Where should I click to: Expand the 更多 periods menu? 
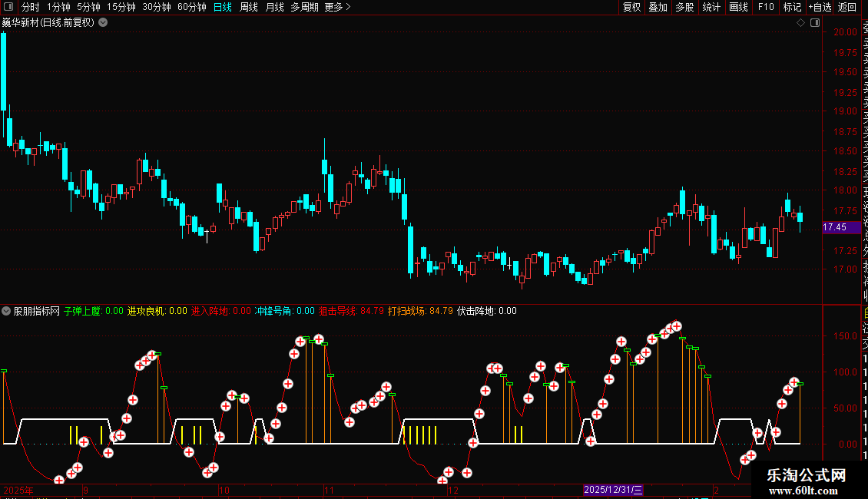337,7
